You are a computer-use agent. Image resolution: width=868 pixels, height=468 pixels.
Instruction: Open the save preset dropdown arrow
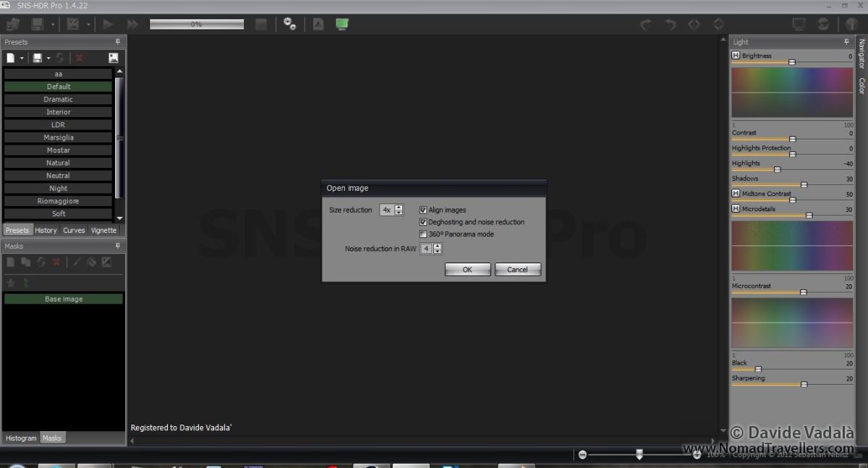click(48, 58)
